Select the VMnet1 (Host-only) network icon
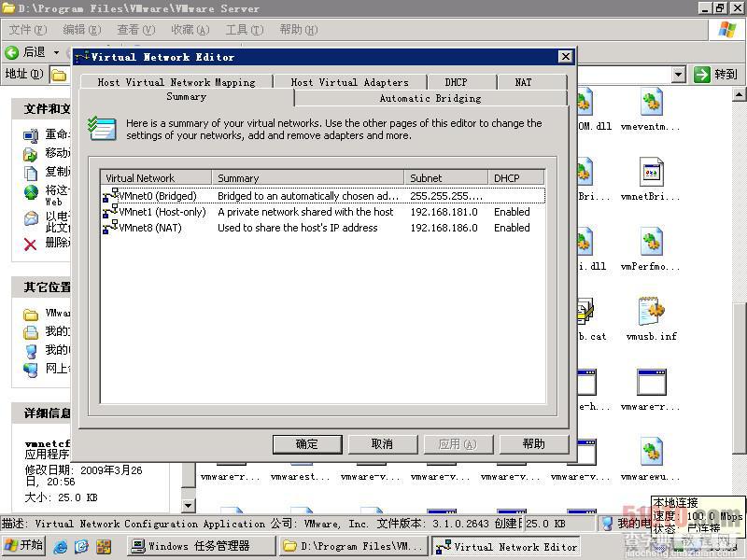This screenshot has width=747, height=560. pos(110,212)
